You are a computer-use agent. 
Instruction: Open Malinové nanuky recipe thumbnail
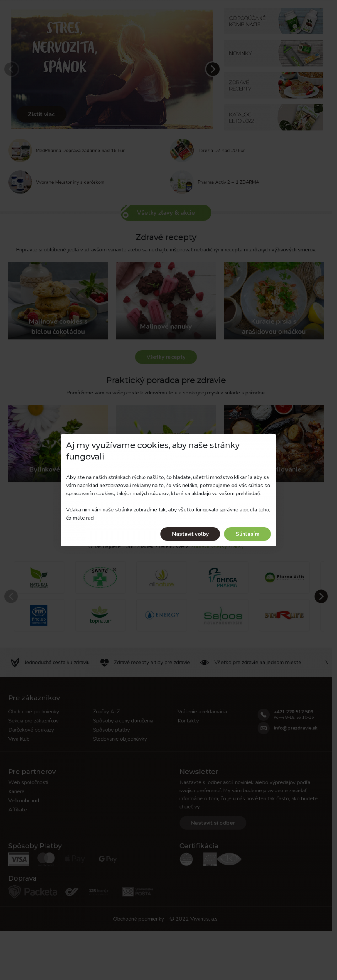click(166, 301)
